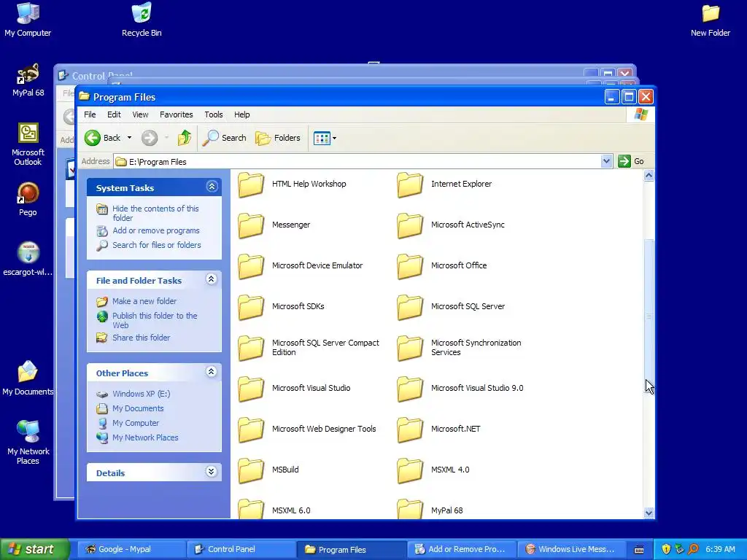Select the Microsoft Office folder icon
This screenshot has width=747, height=560.
[410, 266]
